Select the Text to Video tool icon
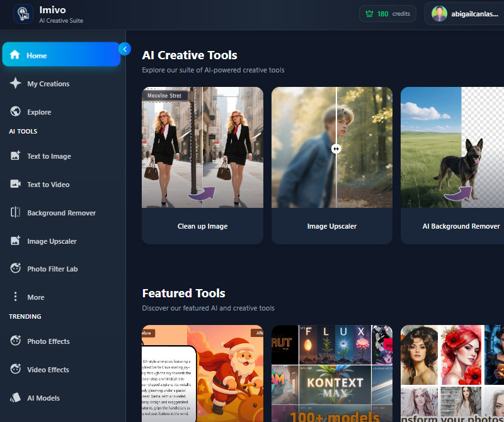Viewport: 504px width, 422px height. click(x=15, y=184)
